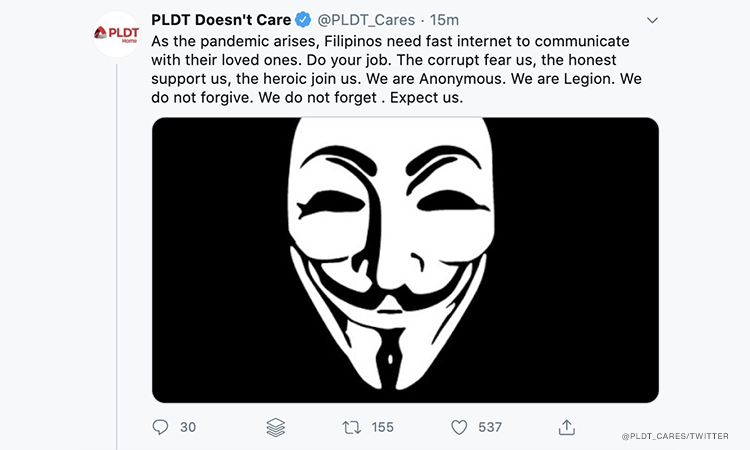Click the retweet count 155
Image resolution: width=750 pixels, height=450 pixels.
382,427
